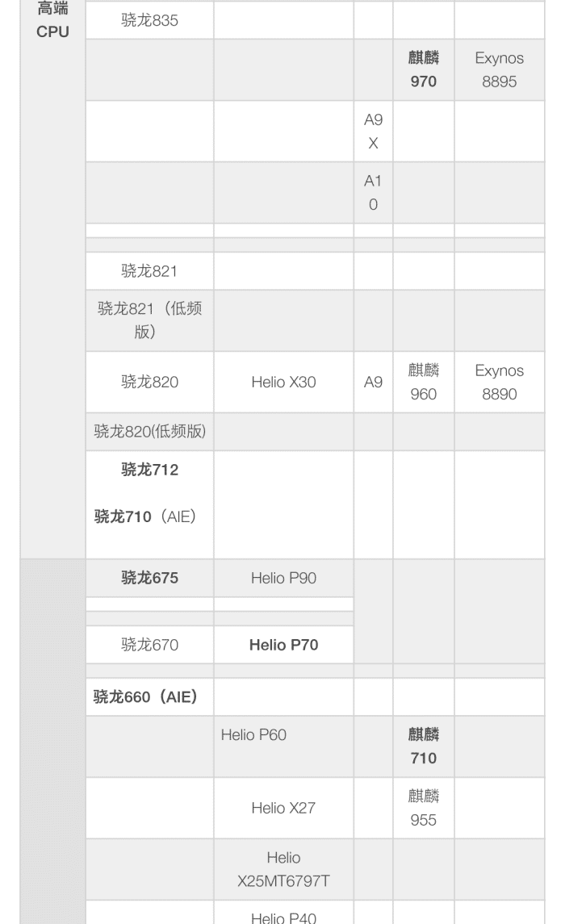
Task: Select the 麒麟 710 cell
Action: 424,746
